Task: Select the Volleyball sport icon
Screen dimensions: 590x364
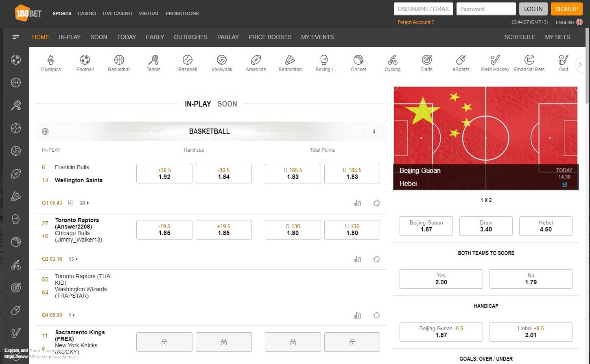Action: click(x=222, y=63)
